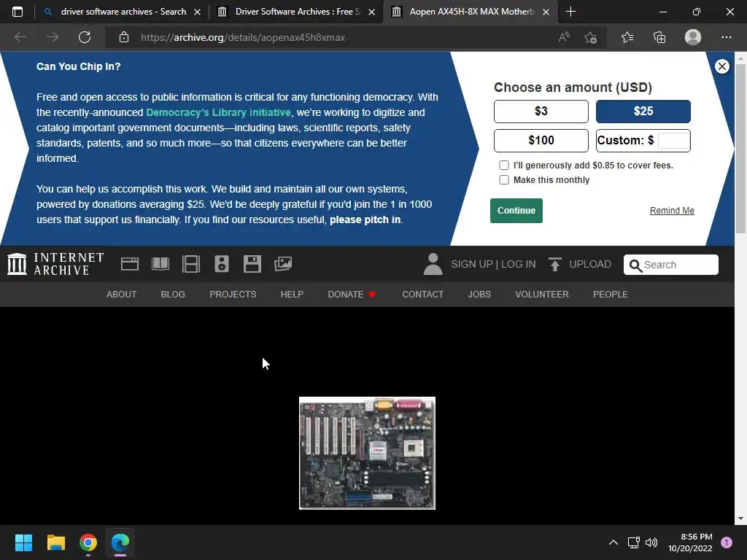
Task: Open the Democracy's Library initiative link
Action: pos(218,112)
